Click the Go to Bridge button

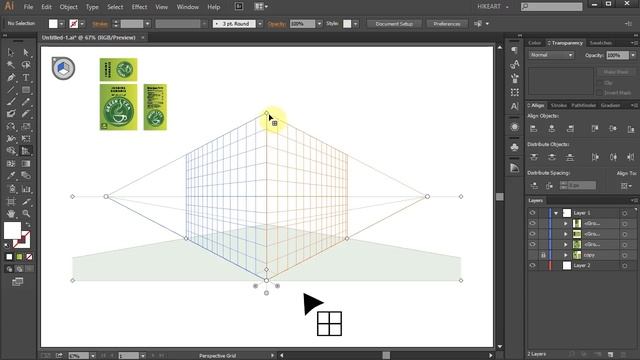coord(239,7)
